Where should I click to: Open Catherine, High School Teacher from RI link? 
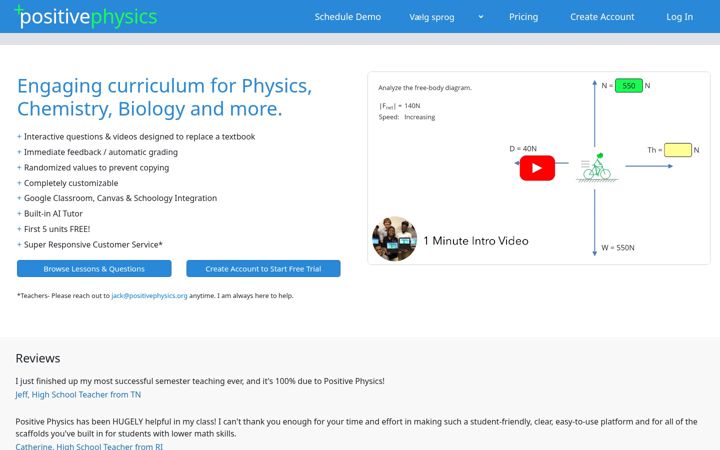[x=89, y=446]
